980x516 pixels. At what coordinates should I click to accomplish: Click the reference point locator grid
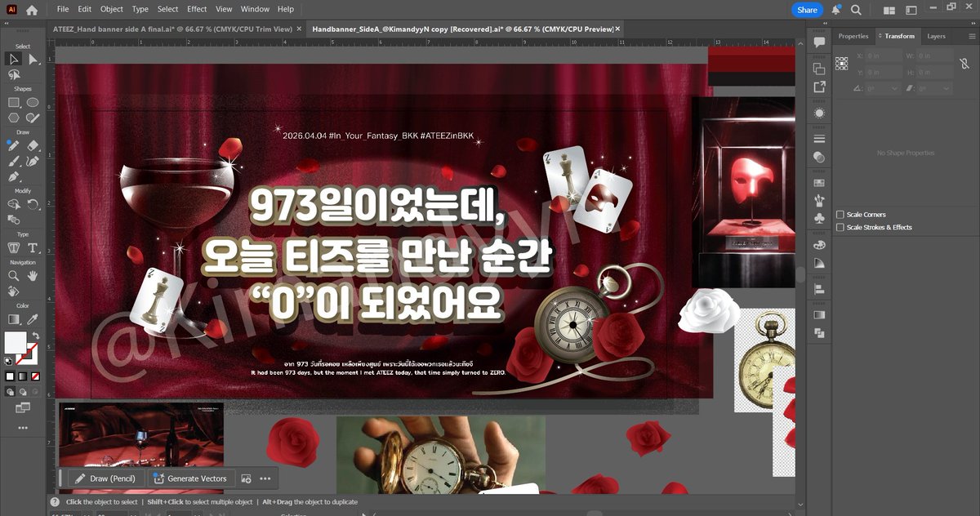(841, 63)
